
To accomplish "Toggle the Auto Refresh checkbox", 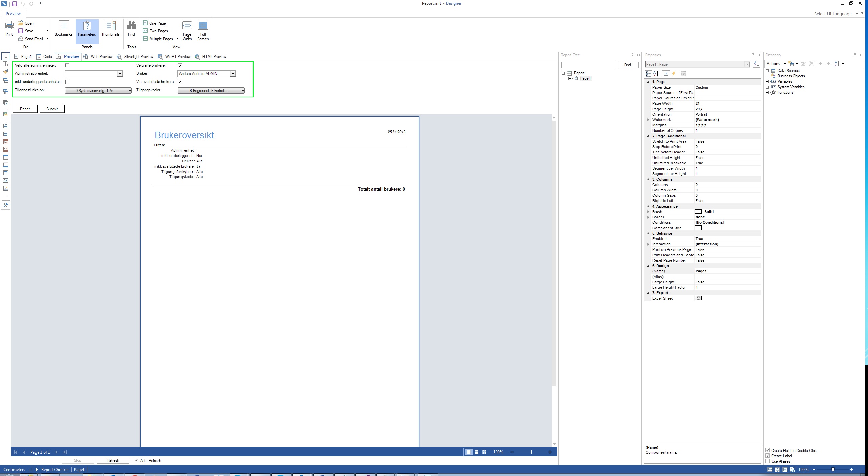I will pyautogui.click(x=136, y=460).
